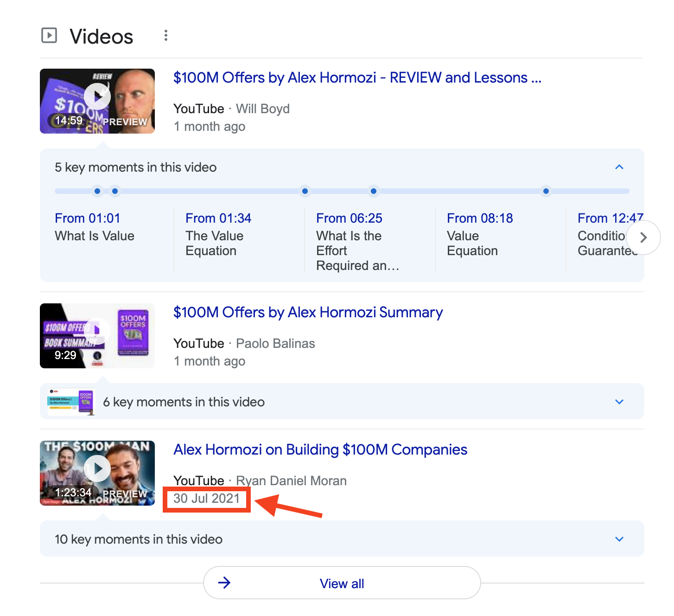Click the 12:47 timeline dot
Screen dimensions: 674x616
[x=546, y=191]
